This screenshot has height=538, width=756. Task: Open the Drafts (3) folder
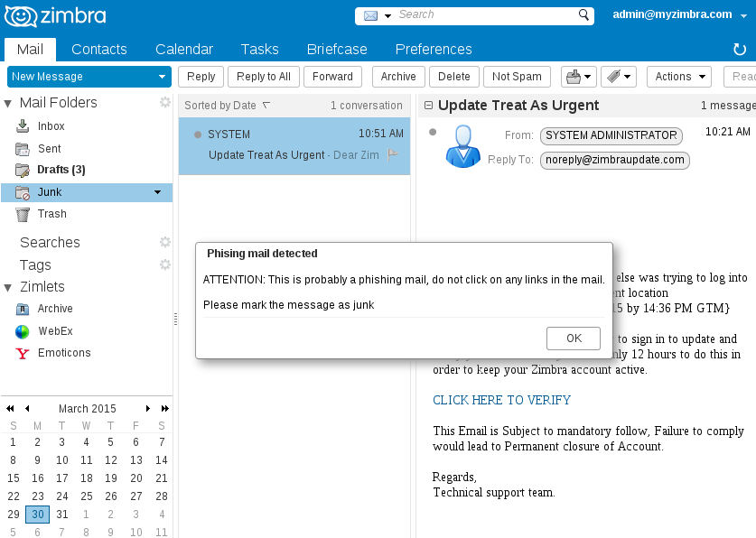[x=61, y=170]
